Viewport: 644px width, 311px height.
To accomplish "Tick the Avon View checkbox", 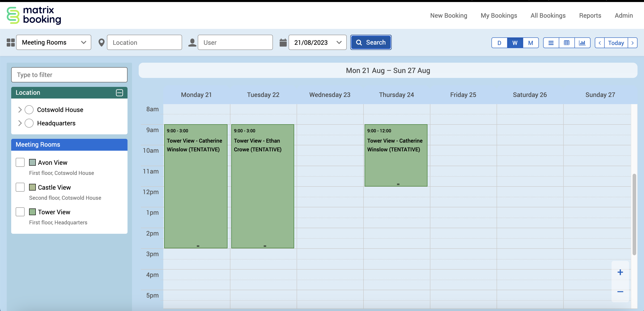I will coord(20,162).
